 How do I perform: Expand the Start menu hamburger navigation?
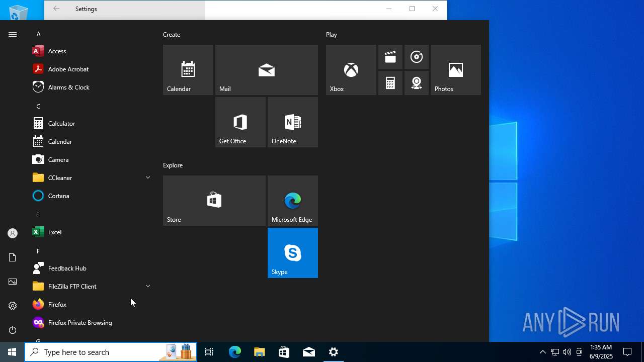click(13, 34)
